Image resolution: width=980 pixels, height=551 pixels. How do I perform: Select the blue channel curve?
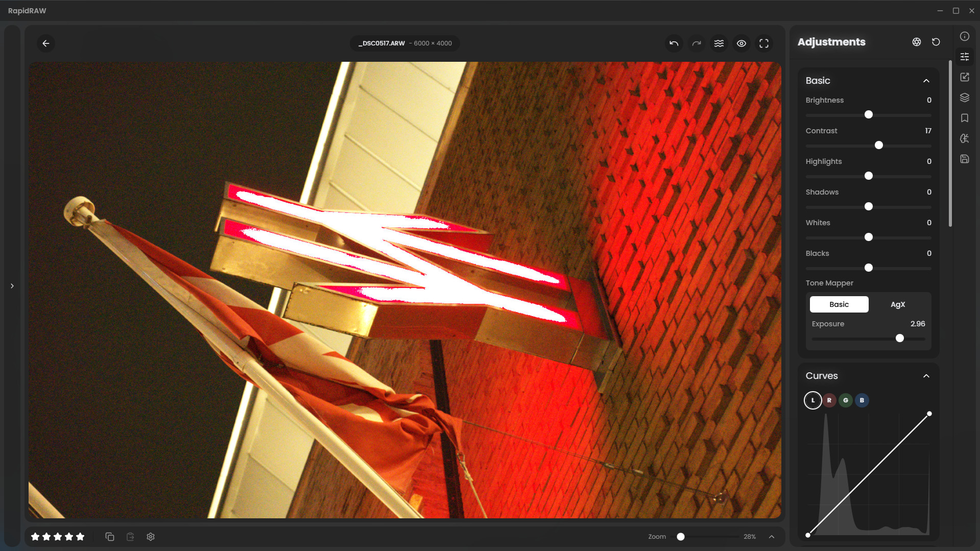coord(862,400)
